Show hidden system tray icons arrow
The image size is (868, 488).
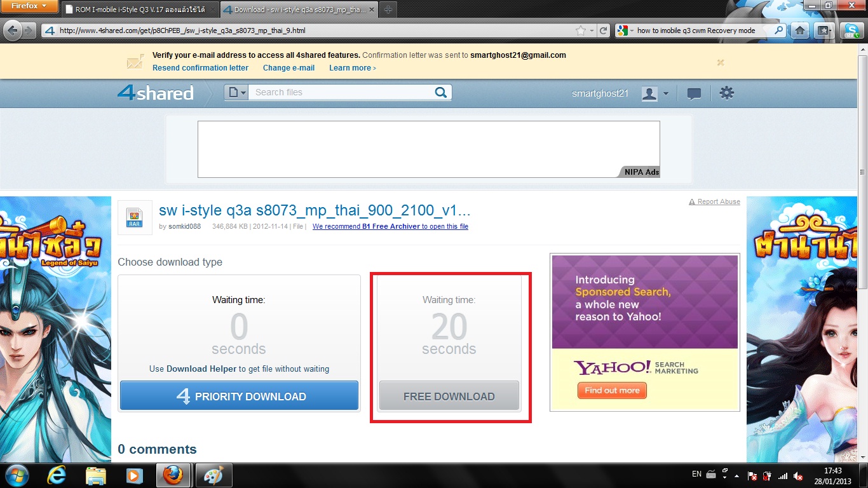(x=736, y=475)
